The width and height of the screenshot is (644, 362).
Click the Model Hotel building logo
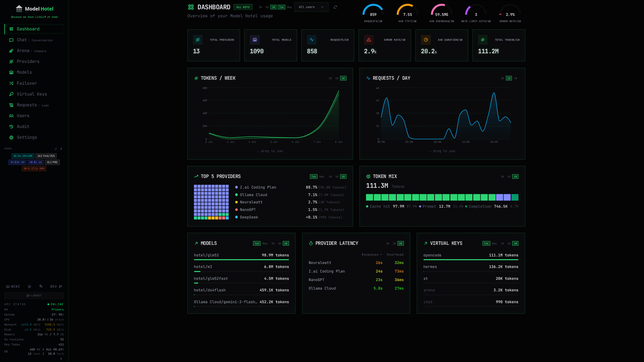click(x=19, y=9)
